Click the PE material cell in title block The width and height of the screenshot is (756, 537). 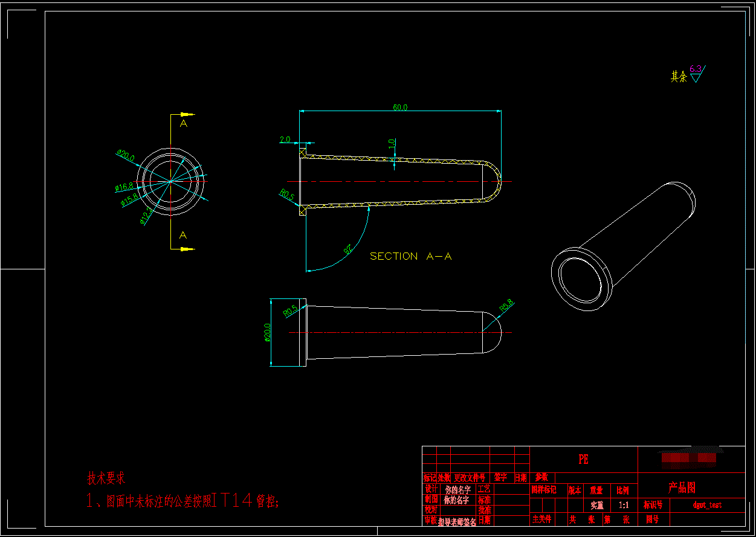[x=583, y=459]
